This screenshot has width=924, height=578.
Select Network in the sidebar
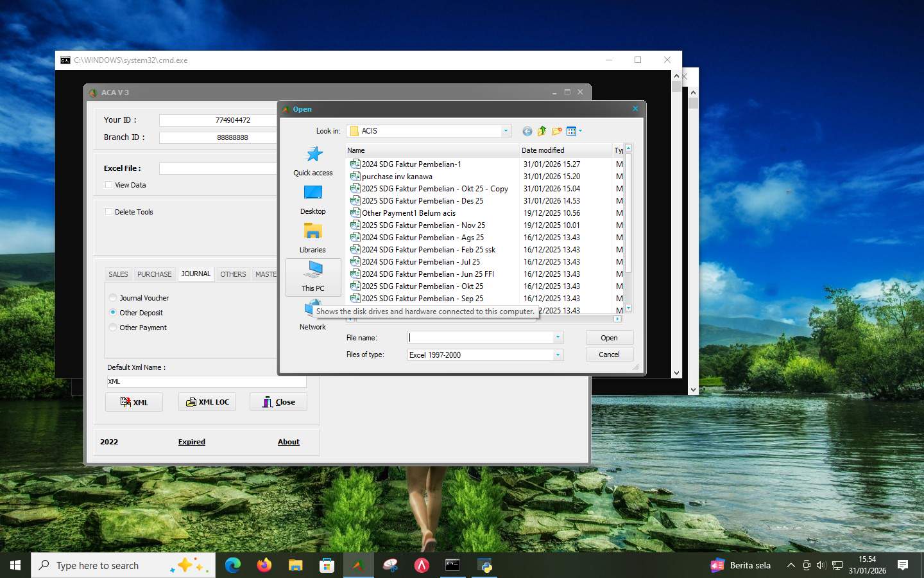point(312,315)
